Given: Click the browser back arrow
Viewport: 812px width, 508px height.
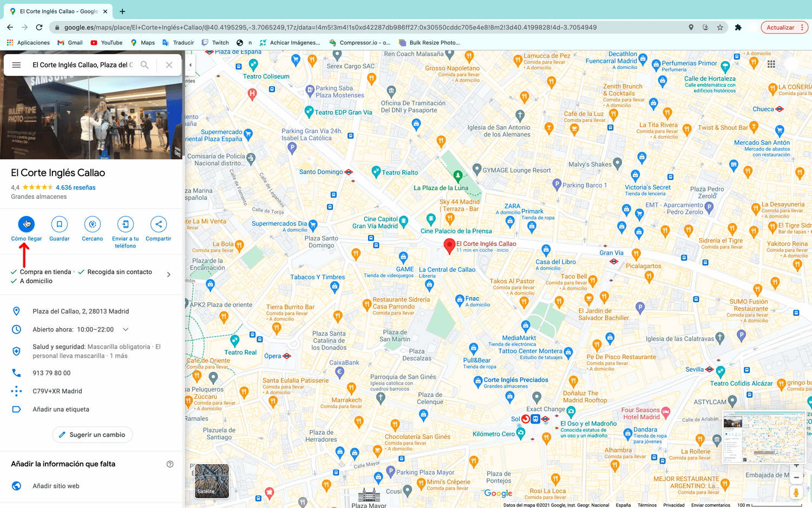Looking at the screenshot, I should point(10,27).
